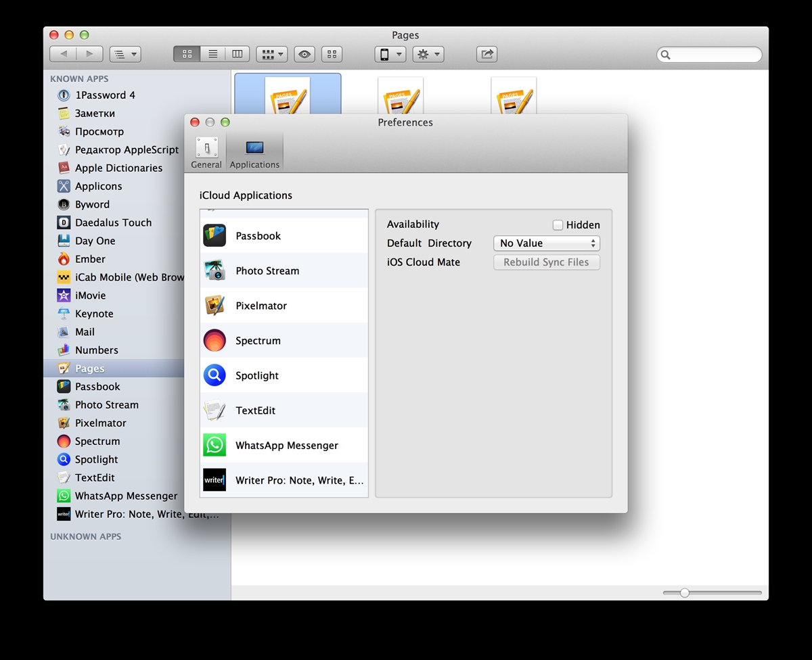Click the Rebuild Sync Files button

547,262
